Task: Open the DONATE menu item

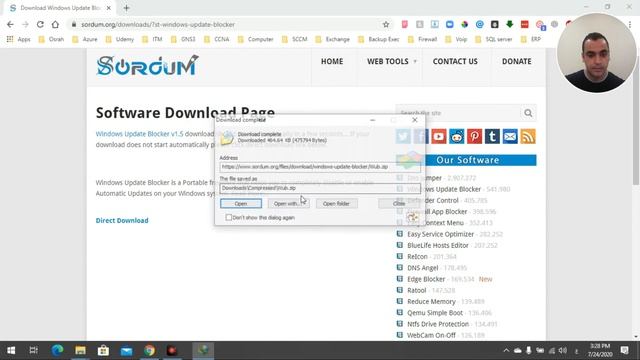Action: [x=517, y=61]
